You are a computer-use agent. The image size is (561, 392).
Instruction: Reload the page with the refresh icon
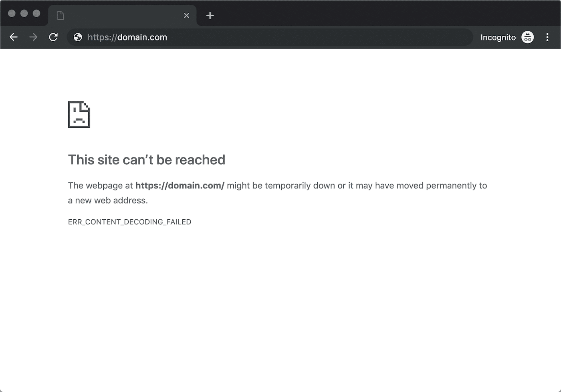coord(53,37)
